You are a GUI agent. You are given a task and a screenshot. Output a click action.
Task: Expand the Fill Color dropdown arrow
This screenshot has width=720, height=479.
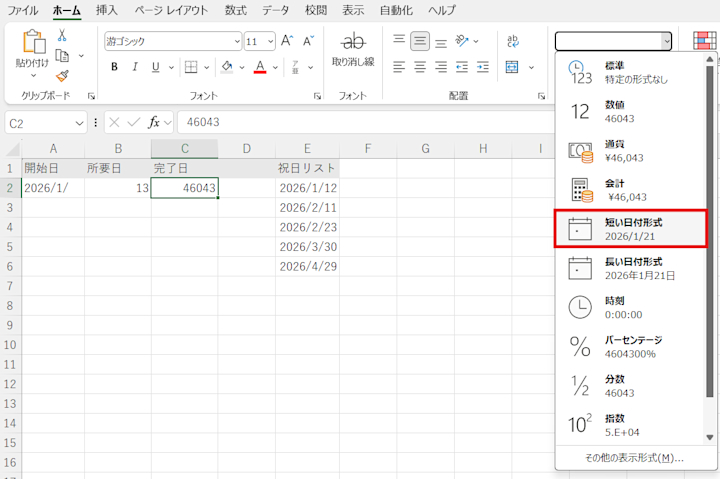tap(242, 68)
